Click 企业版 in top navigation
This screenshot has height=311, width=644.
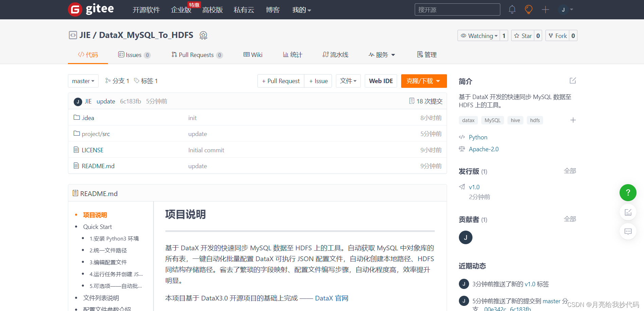(181, 10)
